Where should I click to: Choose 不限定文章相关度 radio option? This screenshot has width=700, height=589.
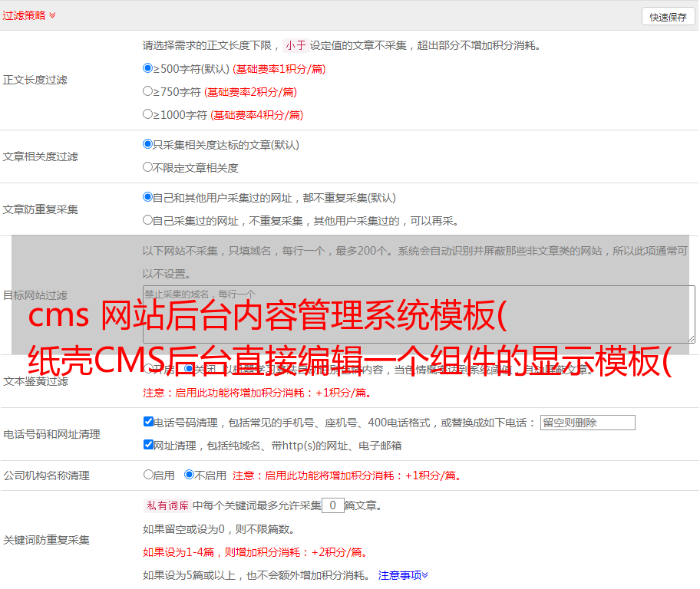[148, 167]
